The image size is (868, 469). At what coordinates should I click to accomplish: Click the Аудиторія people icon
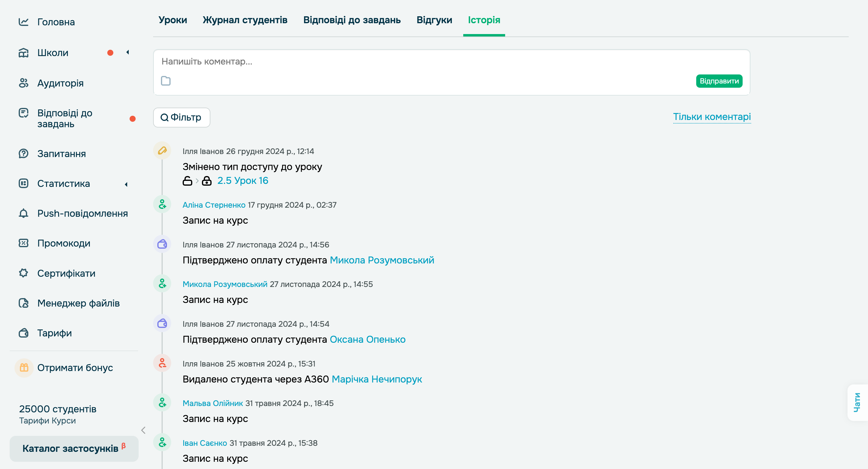coord(23,83)
